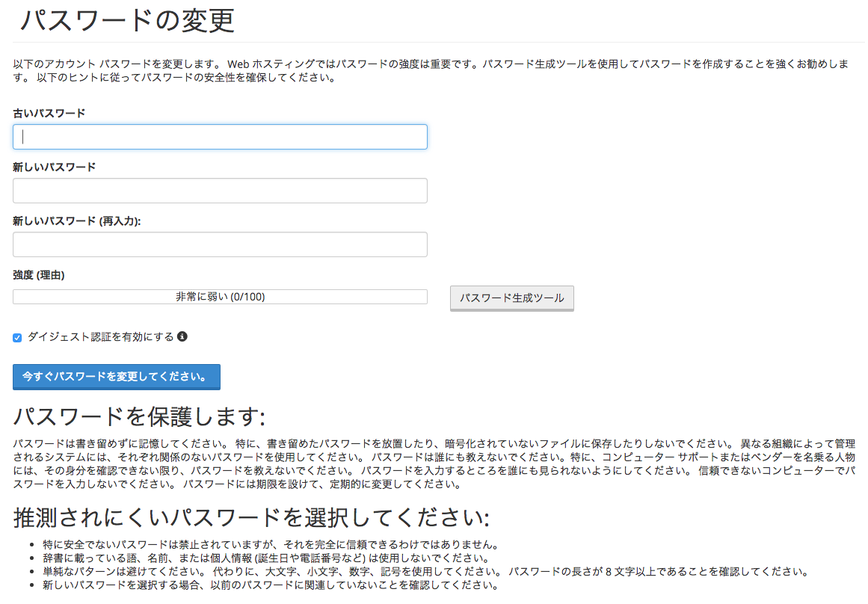Click the ダイジェスト認証を有効にする label text
The width and height of the screenshot is (868, 604).
pyautogui.click(x=100, y=337)
